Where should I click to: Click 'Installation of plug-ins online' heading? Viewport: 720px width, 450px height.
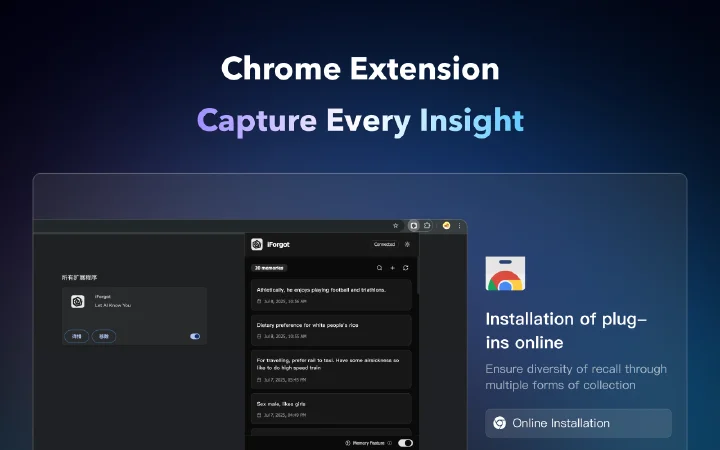(566, 331)
